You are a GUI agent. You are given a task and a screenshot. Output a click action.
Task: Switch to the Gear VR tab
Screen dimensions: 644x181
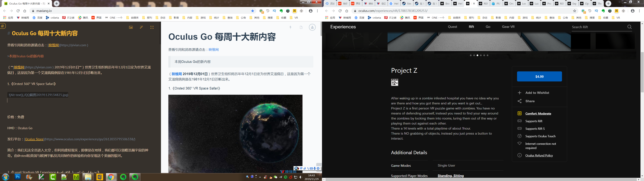508,27
